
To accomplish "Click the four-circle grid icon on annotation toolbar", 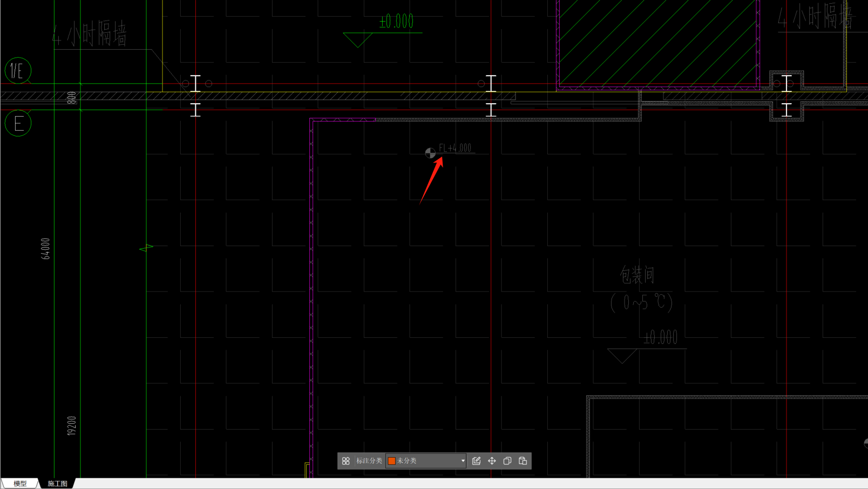I will [x=346, y=461].
